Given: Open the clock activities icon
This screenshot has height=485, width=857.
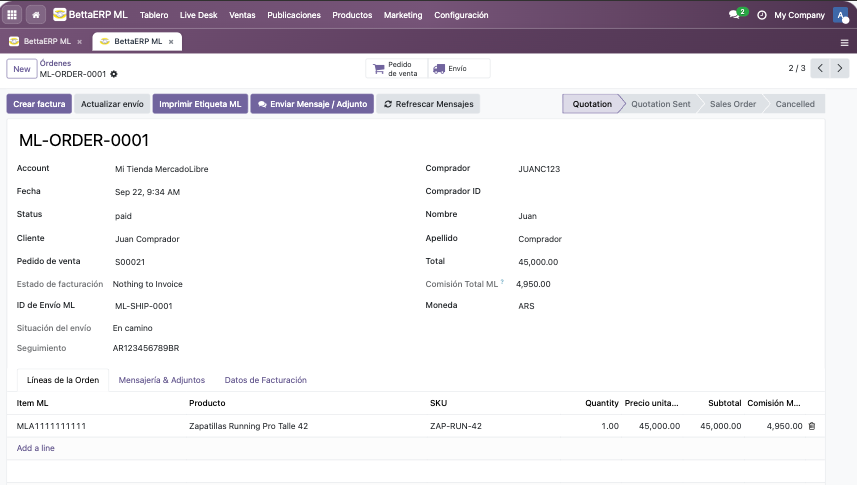Looking at the screenshot, I should 761,15.
